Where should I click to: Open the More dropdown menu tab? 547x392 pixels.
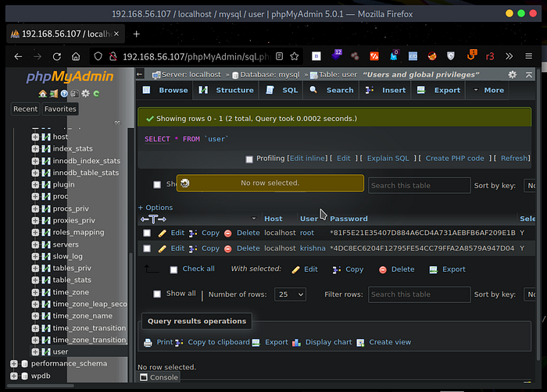(489, 90)
